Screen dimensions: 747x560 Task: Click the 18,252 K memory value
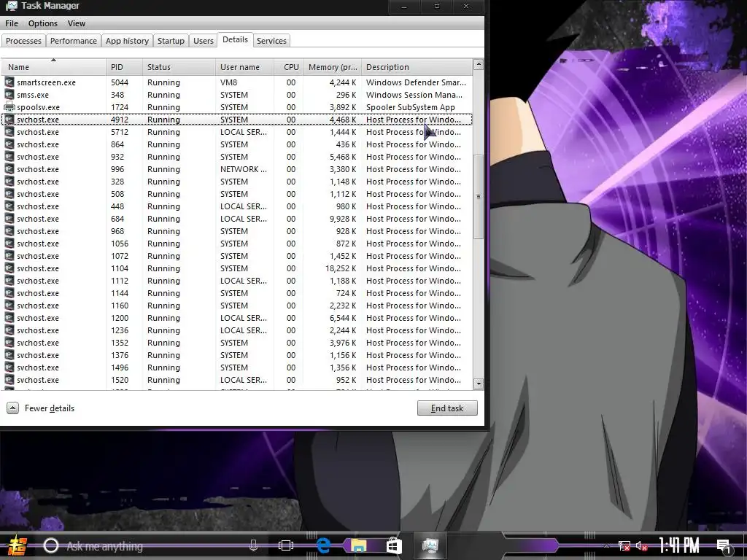pos(341,268)
